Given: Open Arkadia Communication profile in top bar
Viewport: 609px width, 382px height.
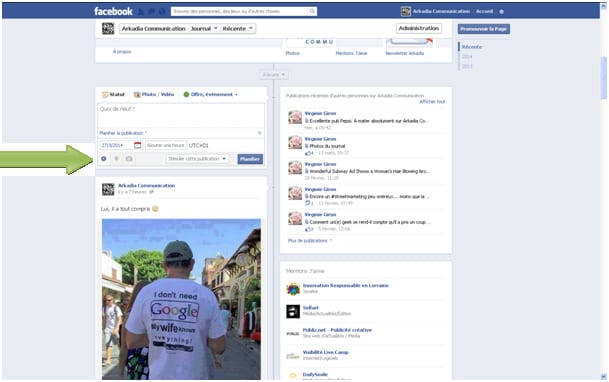Looking at the screenshot, I should pos(436,11).
